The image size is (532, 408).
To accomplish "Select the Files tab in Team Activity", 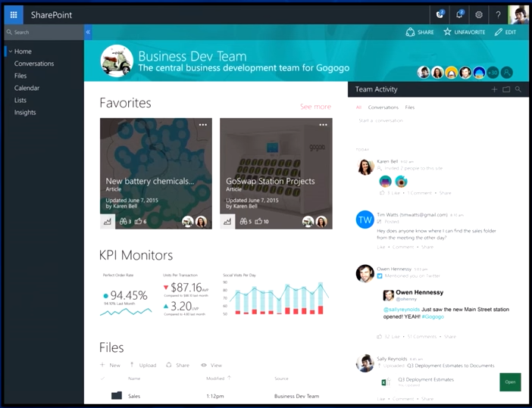I will point(409,107).
